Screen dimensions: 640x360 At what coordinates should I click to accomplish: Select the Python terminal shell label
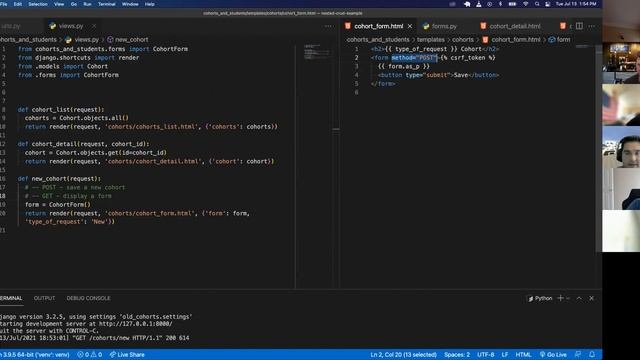point(540,298)
